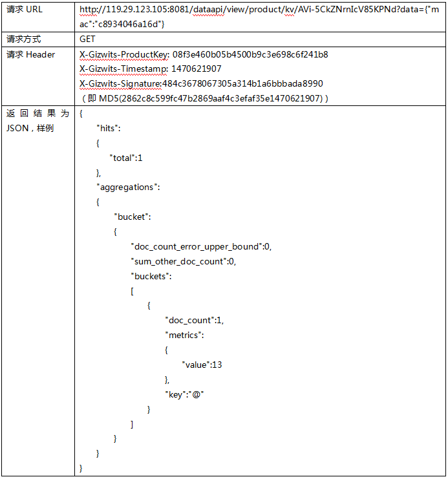Click the "aggregations" JSON key
Viewport: 448px width, 479px height.
[127, 187]
